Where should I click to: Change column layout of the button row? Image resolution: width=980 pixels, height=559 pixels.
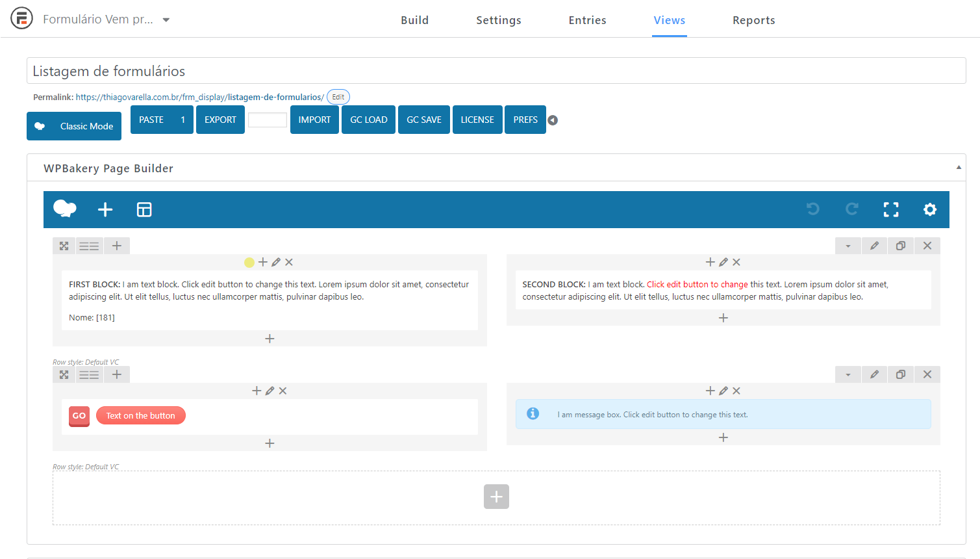click(x=89, y=374)
